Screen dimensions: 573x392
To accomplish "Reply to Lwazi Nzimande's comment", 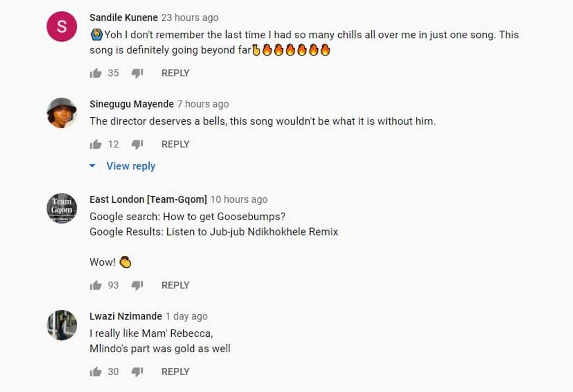I will click(175, 372).
